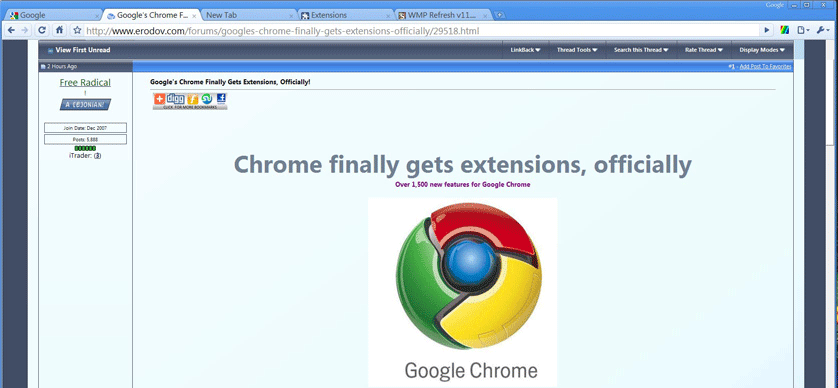Expand the Display Modes dropdown
Image resolution: width=838 pixels, height=388 pixels.
(x=762, y=50)
